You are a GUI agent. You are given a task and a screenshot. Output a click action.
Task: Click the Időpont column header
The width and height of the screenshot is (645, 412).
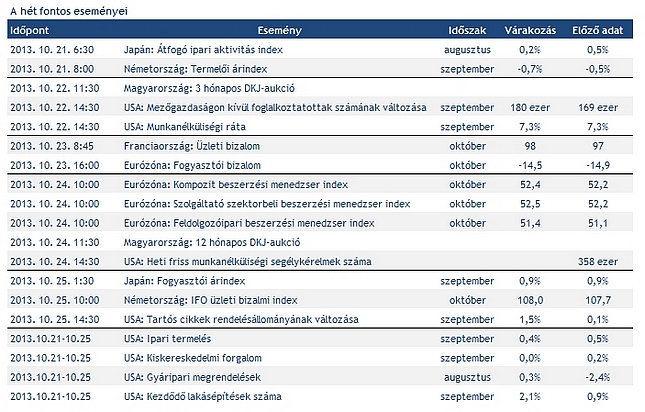click(30, 30)
